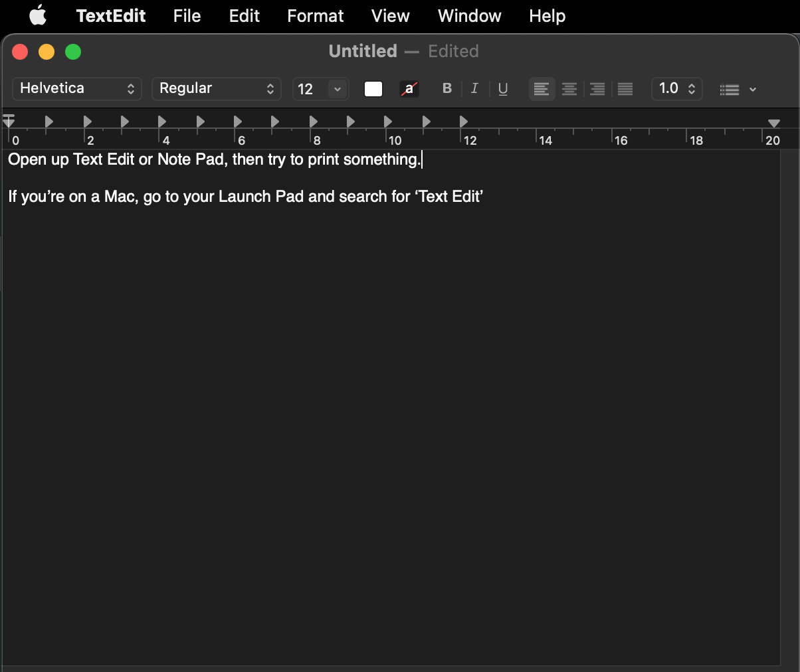Select the right margin marker on the ruler
This screenshot has height=672, width=800.
774,124
